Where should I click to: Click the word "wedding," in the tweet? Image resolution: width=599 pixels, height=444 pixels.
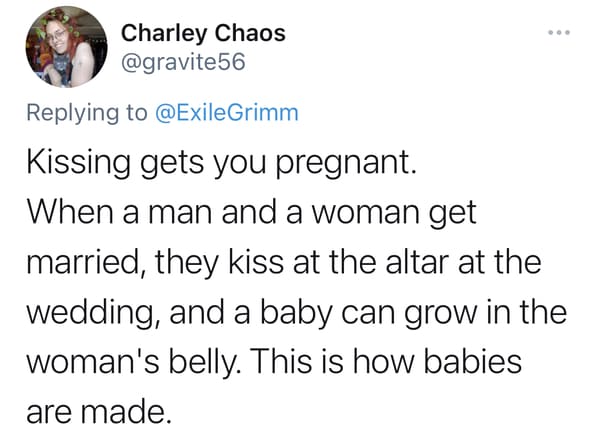tap(94, 313)
